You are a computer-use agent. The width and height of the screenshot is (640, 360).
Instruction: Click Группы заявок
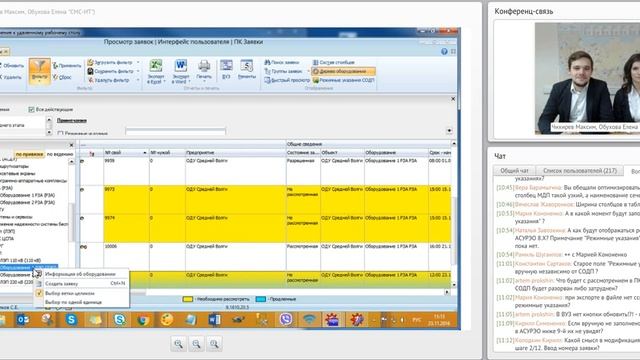[x=284, y=71]
